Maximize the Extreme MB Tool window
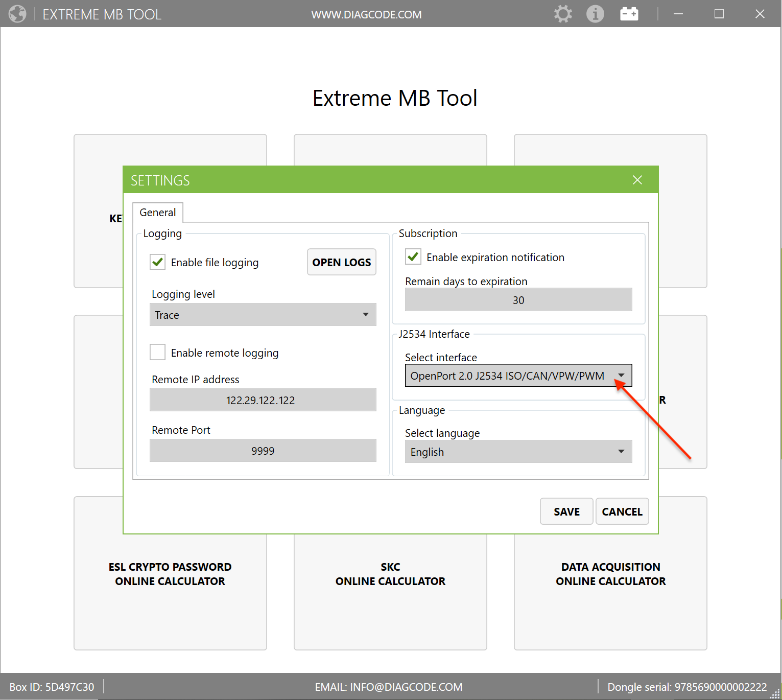The width and height of the screenshot is (782, 700). click(719, 14)
